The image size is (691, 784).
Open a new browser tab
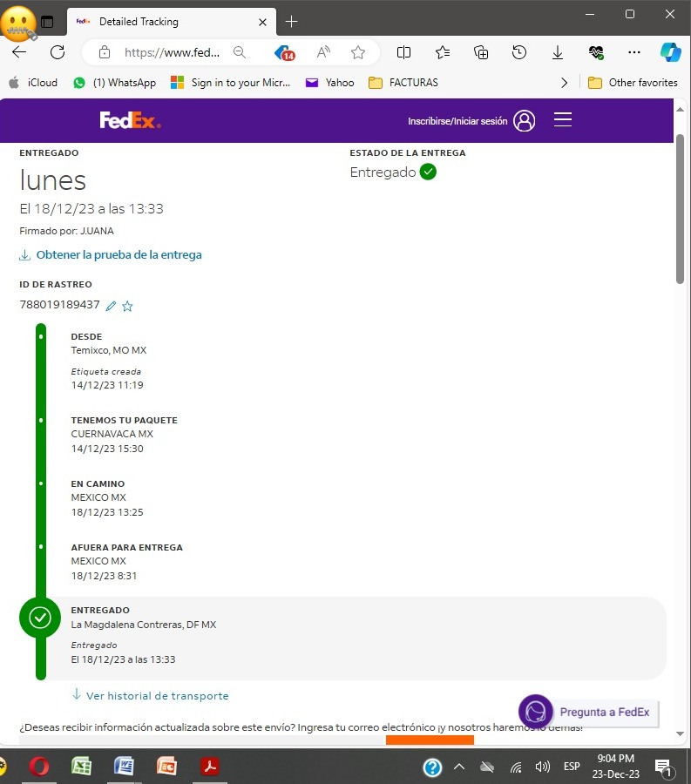point(291,22)
